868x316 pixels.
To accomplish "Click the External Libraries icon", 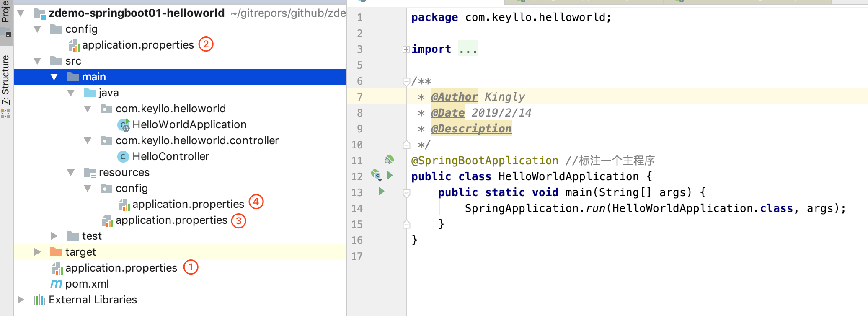I will (x=39, y=300).
